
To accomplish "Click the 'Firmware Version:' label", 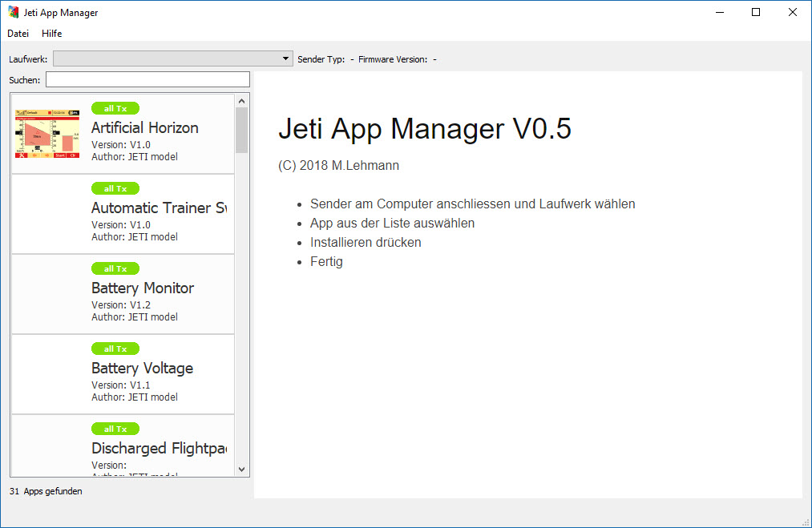I will [x=393, y=59].
